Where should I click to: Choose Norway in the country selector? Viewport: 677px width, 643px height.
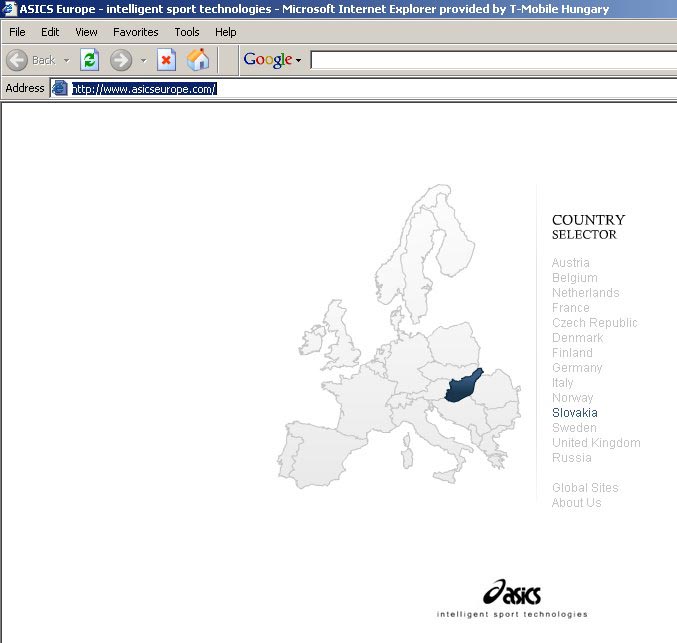click(x=573, y=398)
